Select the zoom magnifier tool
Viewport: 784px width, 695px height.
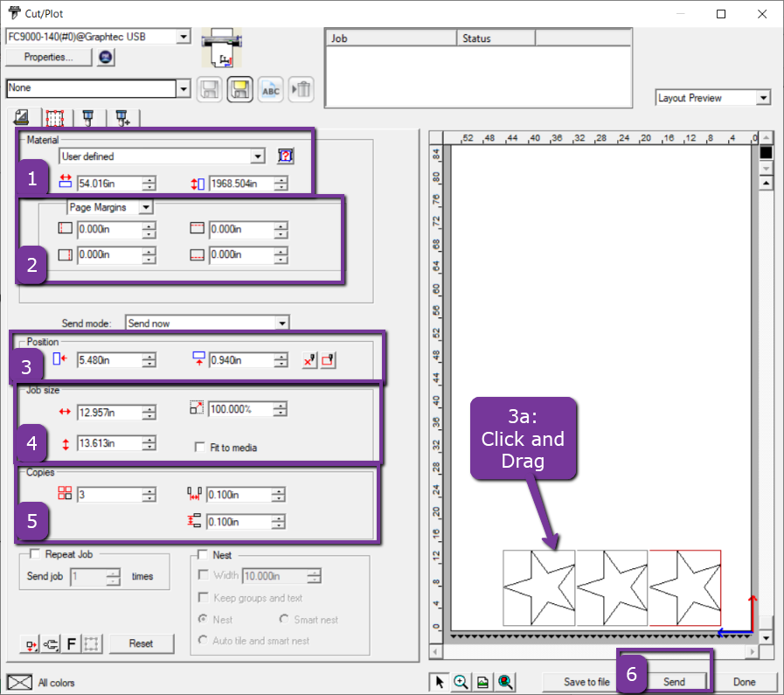[461, 682]
